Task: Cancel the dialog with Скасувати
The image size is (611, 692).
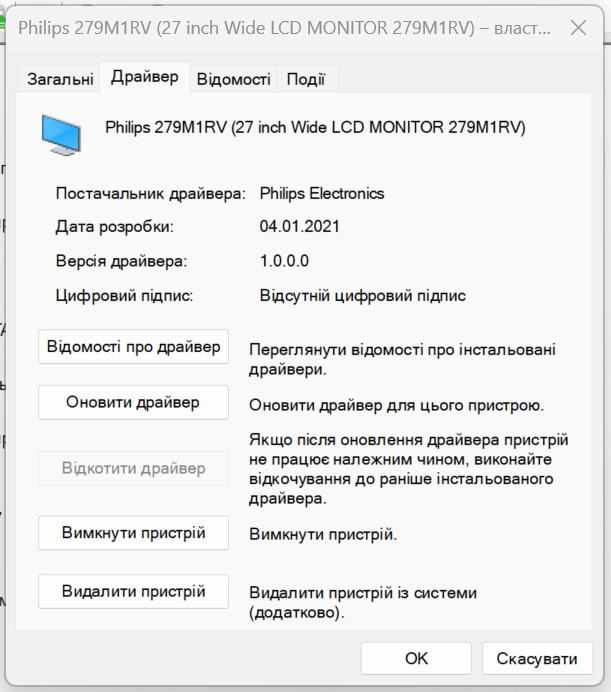Action: [x=537, y=658]
